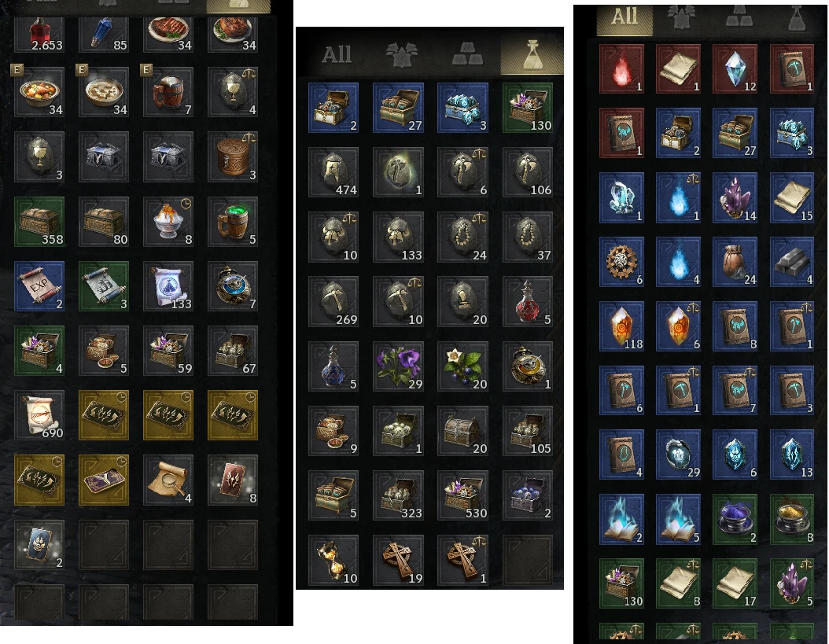829x644 pixels.
Task: Choose the gold powder bowl with count 8
Action: tap(792, 520)
